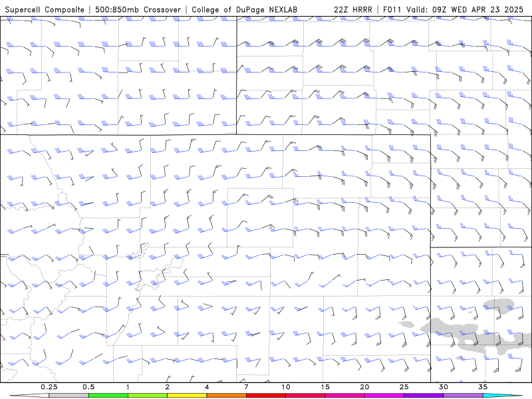The width and height of the screenshot is (532, 399).
Task: Select the magenta 20–25 color bar segment
Action: (x=384, y=396)
